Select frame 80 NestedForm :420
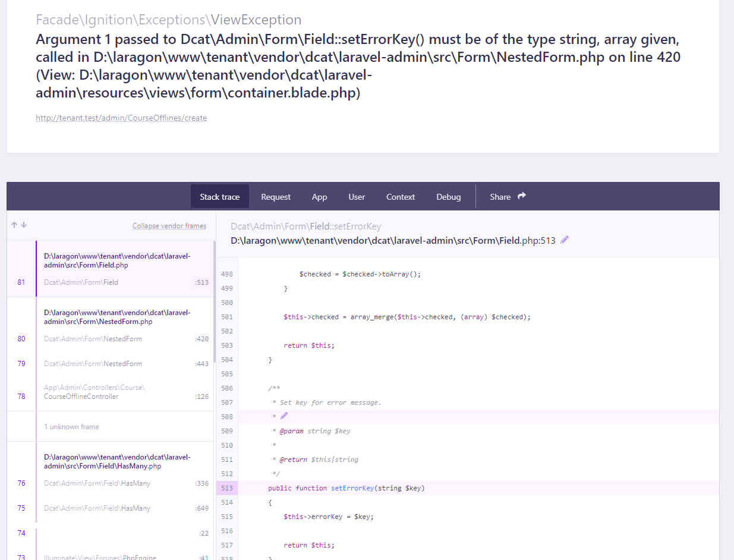The width and height of the screenshot is (734, 560). 110,339
